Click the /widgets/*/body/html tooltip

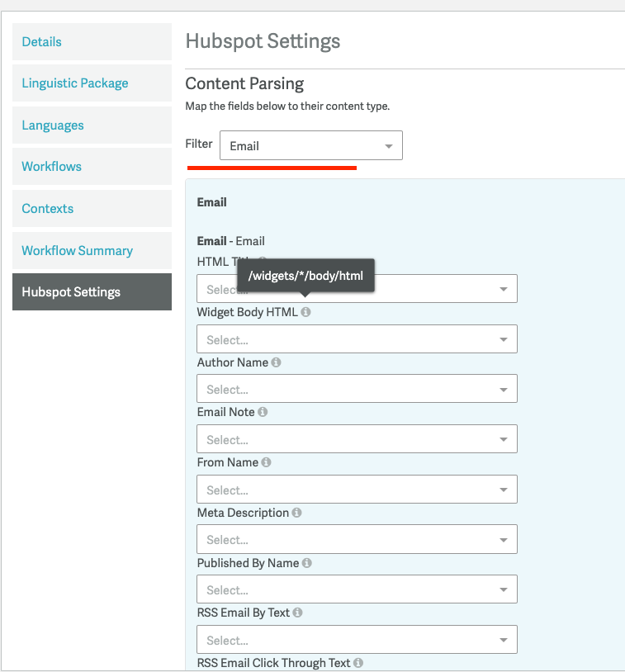(x=305, y=276)
